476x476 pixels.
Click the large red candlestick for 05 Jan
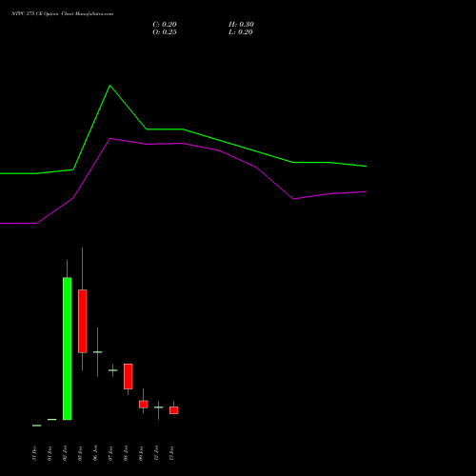click(x=83, y=321)
